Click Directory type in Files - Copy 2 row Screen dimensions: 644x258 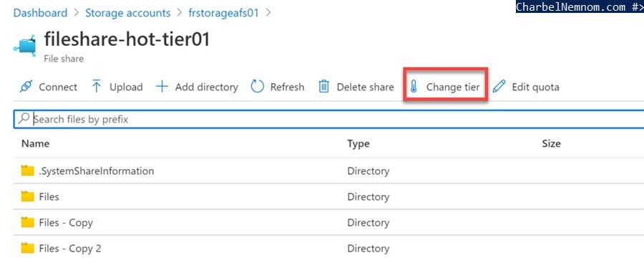click(x=369, y=249)
